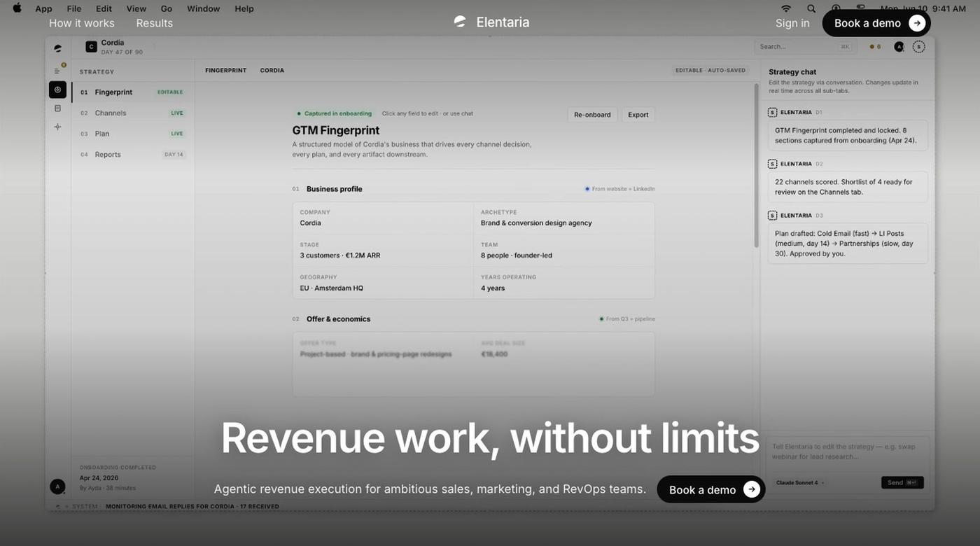Open Spotlight search magnifier icon
Screen dimensions: 980x546
coord(811,8)
